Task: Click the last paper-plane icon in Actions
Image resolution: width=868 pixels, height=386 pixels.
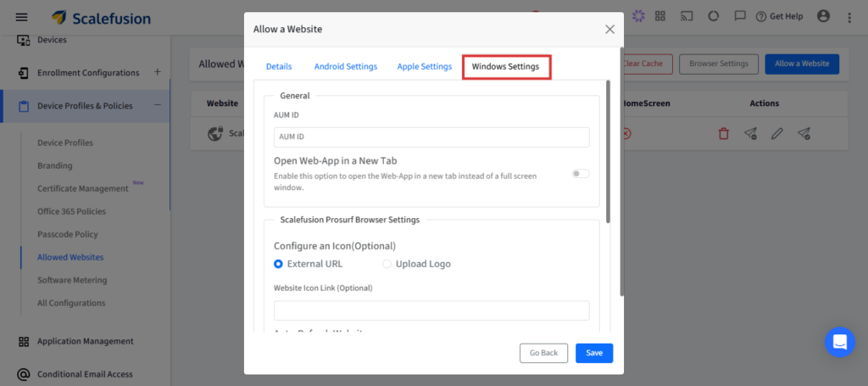Action: pos(804,133)
